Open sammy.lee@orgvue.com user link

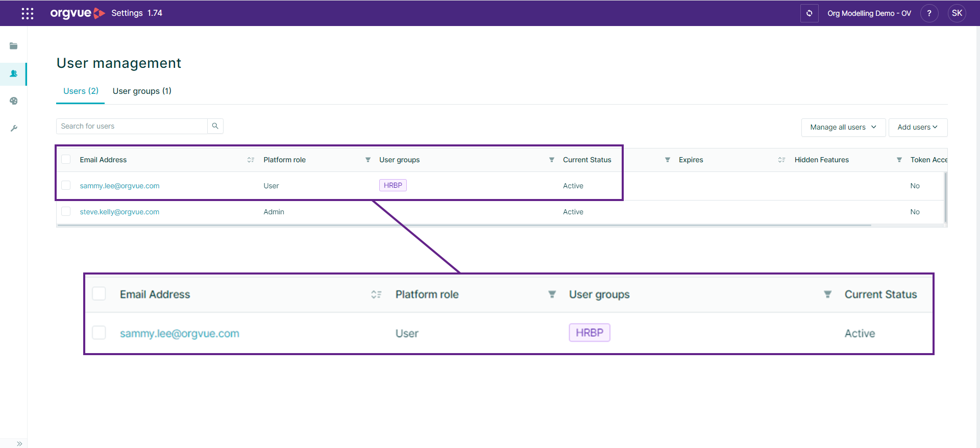click(x=119, y=186)
